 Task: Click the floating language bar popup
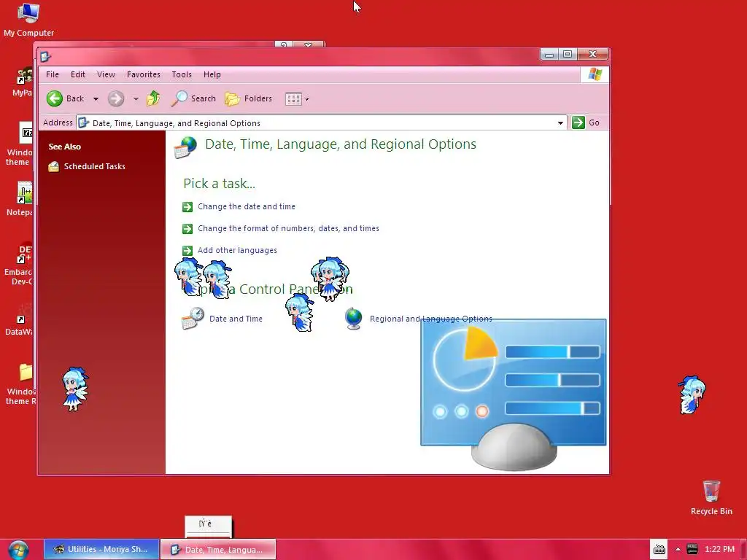[208, 526]
